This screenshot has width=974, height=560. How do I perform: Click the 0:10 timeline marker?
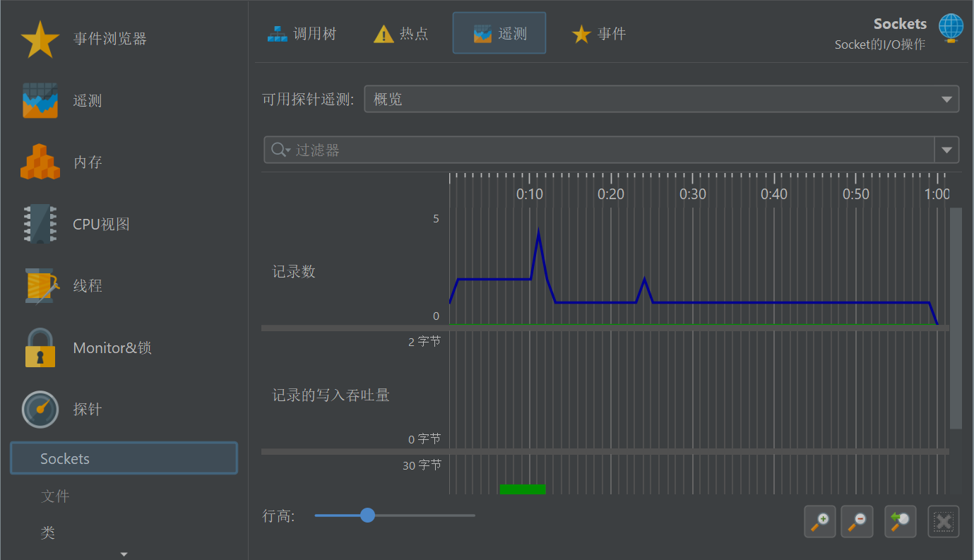click(530, 194)
